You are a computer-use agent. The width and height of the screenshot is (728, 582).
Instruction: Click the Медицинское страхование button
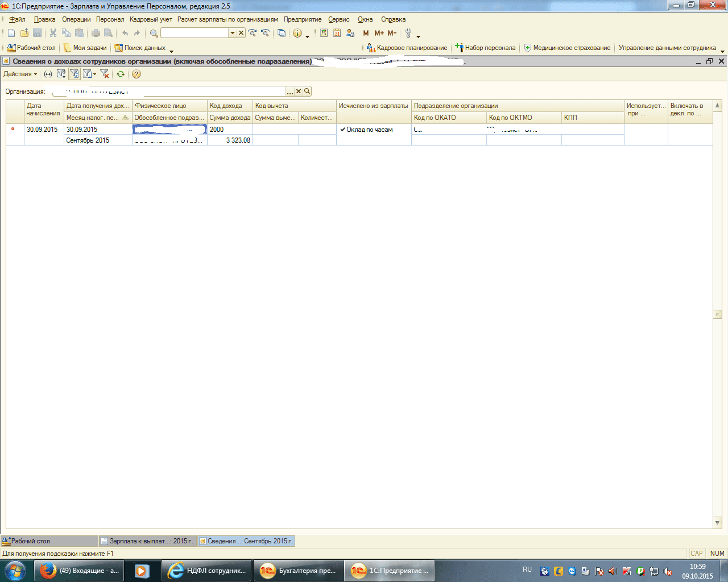click(x=567, y=48)
